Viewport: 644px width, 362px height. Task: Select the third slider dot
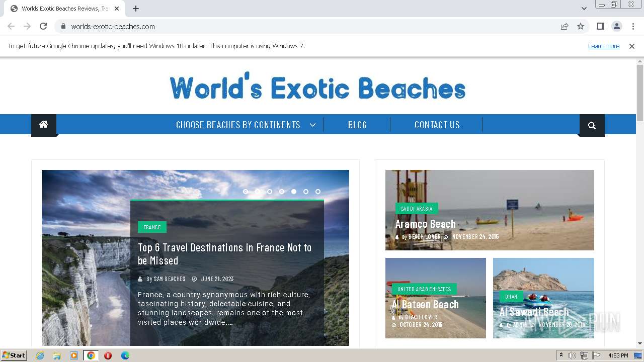tap(270, 192)
